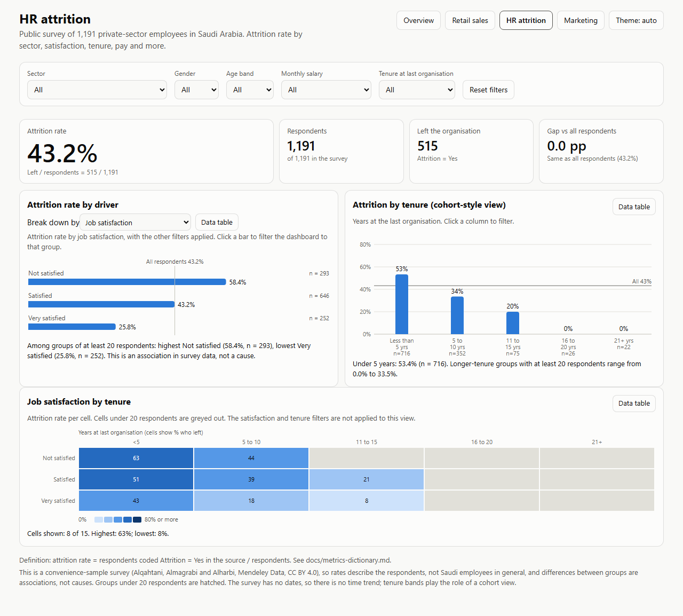Click the n = 646 label

tap(319, 296)
